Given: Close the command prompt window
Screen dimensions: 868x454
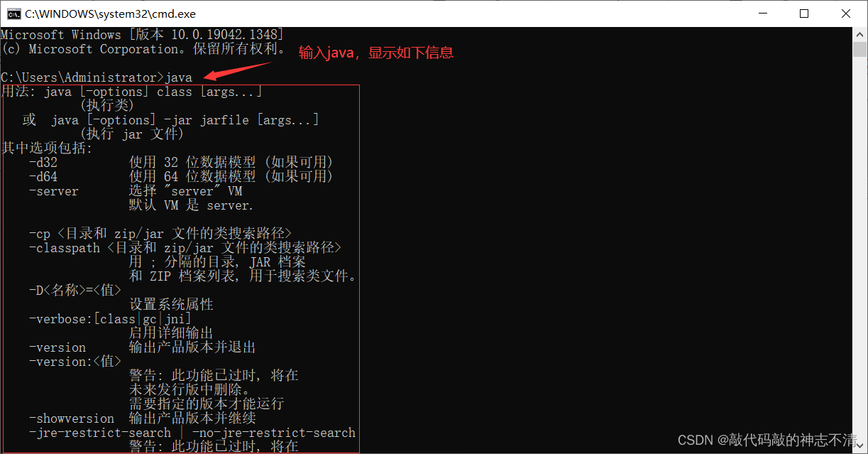Looking at the screenshot, I should pos(846,13).
